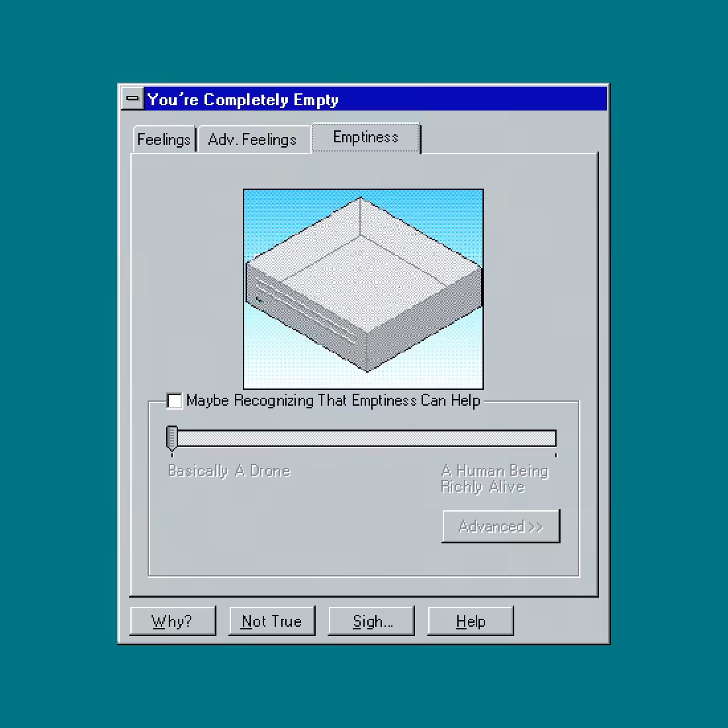
Task: Switch to the Feelings tab
Action: 164,139
